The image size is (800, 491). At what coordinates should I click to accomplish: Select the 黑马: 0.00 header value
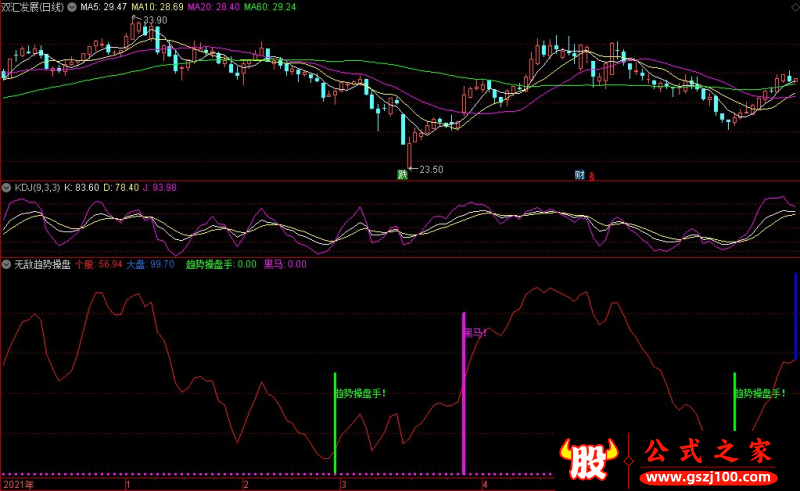coord(285,264)
